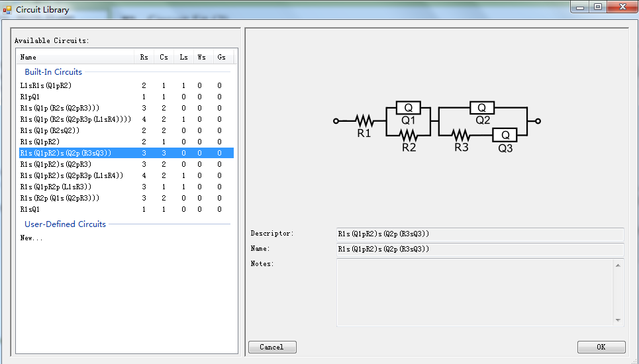Select the R1pQ1 circuit entry

pyautogui.click(x=30, y=97)
